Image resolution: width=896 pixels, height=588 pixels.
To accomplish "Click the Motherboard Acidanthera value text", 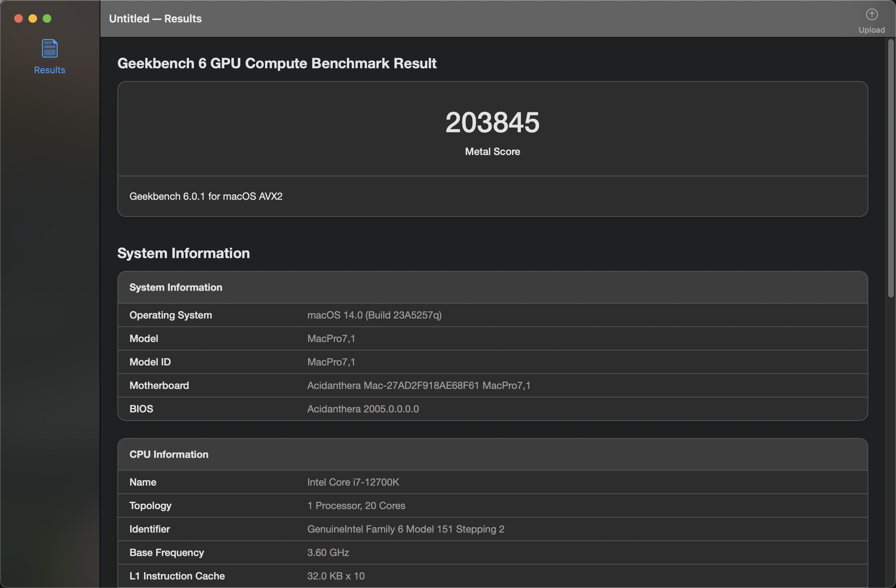I will [418, 385].
